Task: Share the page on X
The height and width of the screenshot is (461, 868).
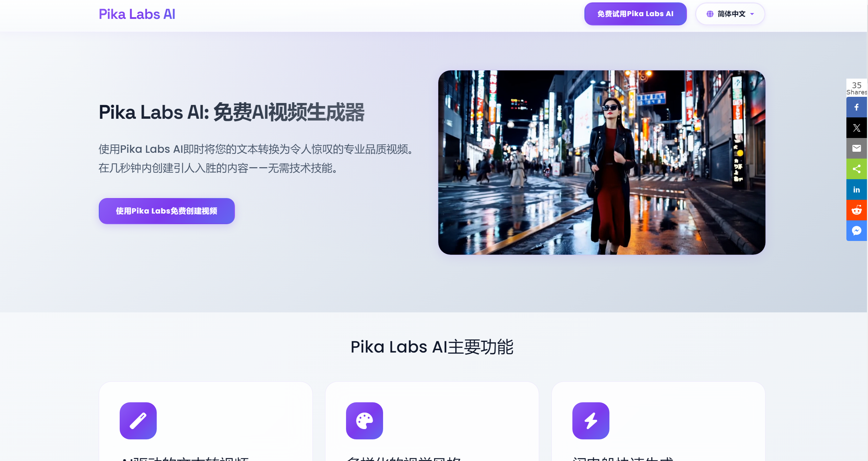Action: [x=856, y=127]
